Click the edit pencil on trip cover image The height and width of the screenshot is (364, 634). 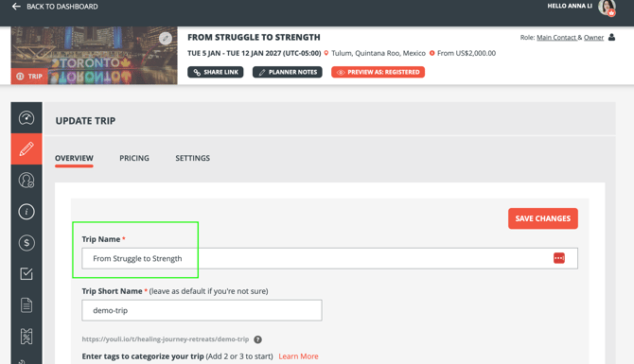click(x=166, y=39)
